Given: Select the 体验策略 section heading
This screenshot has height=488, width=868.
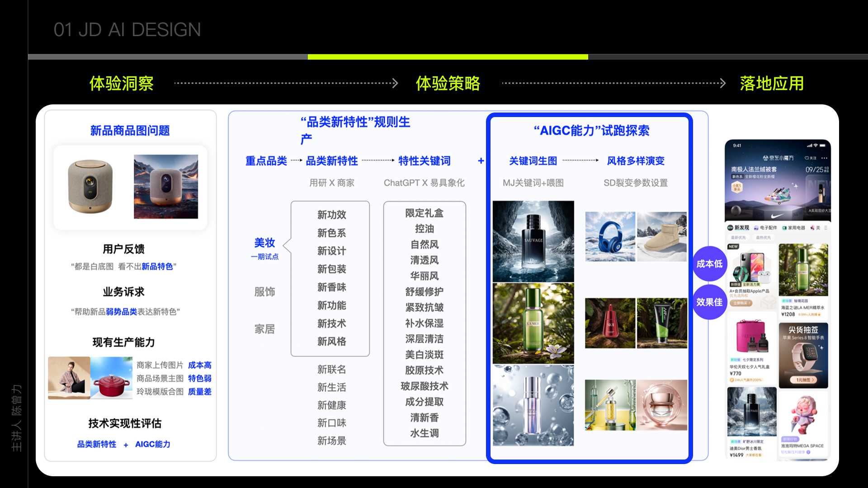Looking at the screenshot, I should (x=448, y=83).
